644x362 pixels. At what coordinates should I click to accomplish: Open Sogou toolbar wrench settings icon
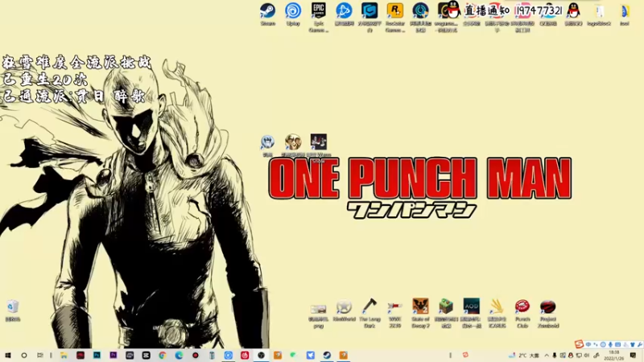[639, 345]
